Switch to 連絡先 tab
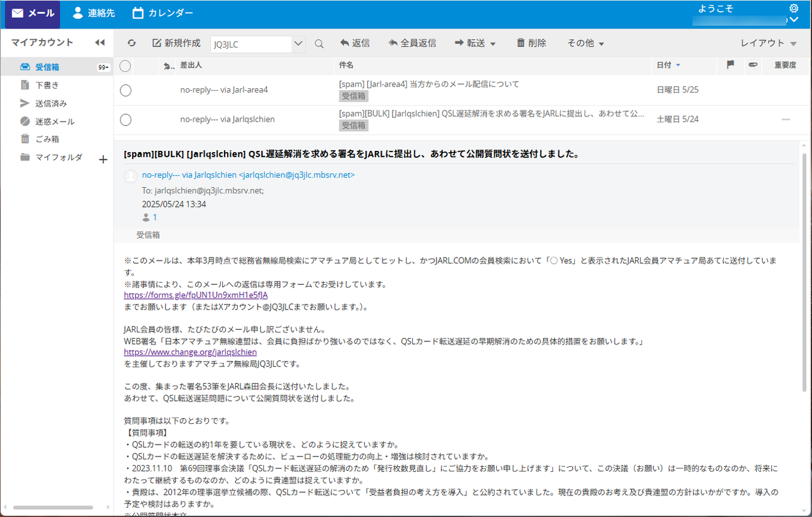The image size is (812, 517). (x=93, y=13)
